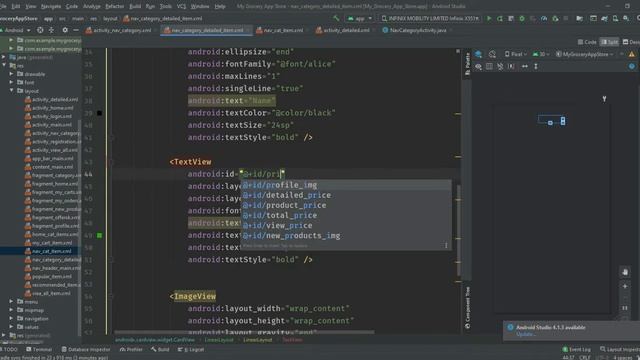Select @+id/total_price autocomplete suggestion

[346, 216]
